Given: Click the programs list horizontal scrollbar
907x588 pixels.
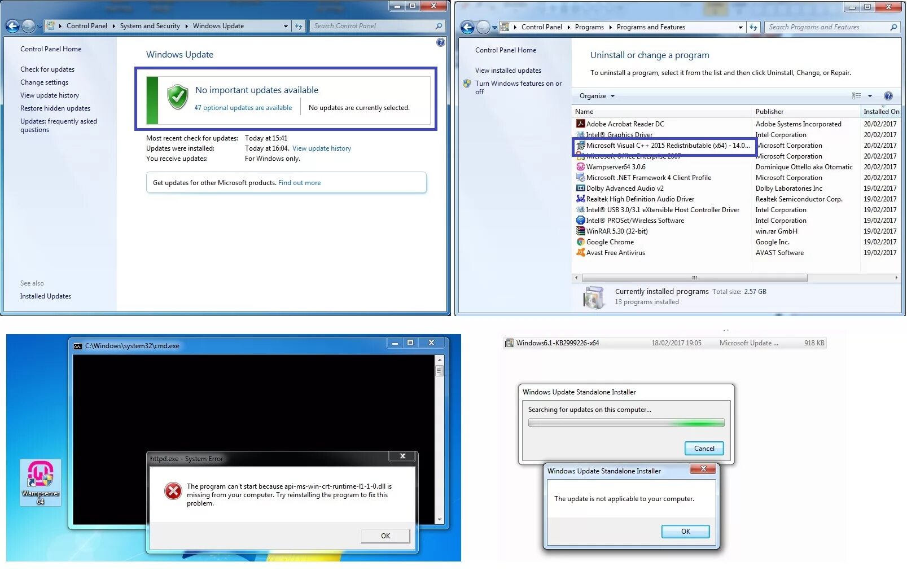Looking at the screenshot, I should pos(694,278).
